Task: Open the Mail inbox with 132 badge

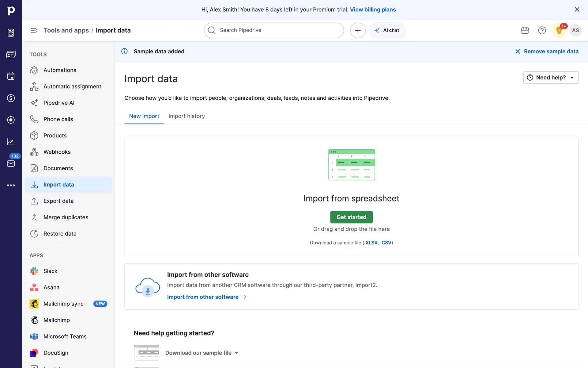Action: tap(11, 163)
